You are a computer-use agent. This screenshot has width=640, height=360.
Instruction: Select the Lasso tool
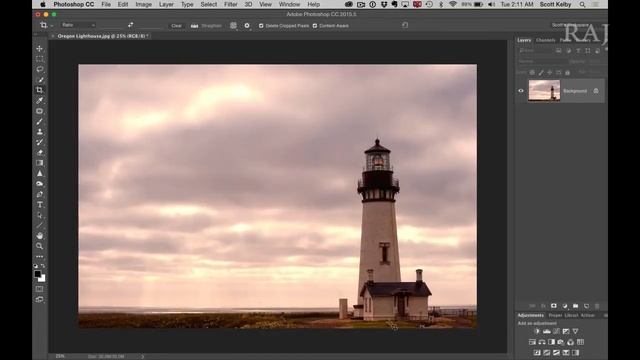pyautogui.click(x=40, y=69)
